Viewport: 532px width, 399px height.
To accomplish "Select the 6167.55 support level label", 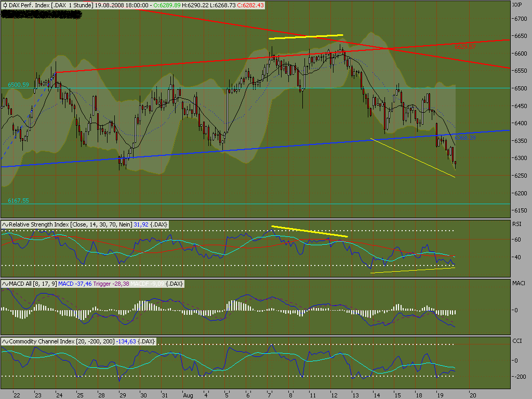I will [x=18, y=201].
